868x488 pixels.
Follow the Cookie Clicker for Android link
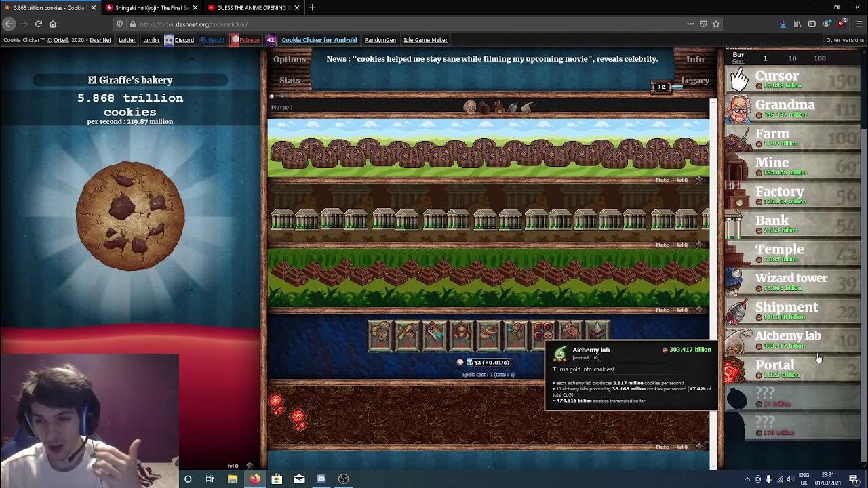tap(319, 40)
